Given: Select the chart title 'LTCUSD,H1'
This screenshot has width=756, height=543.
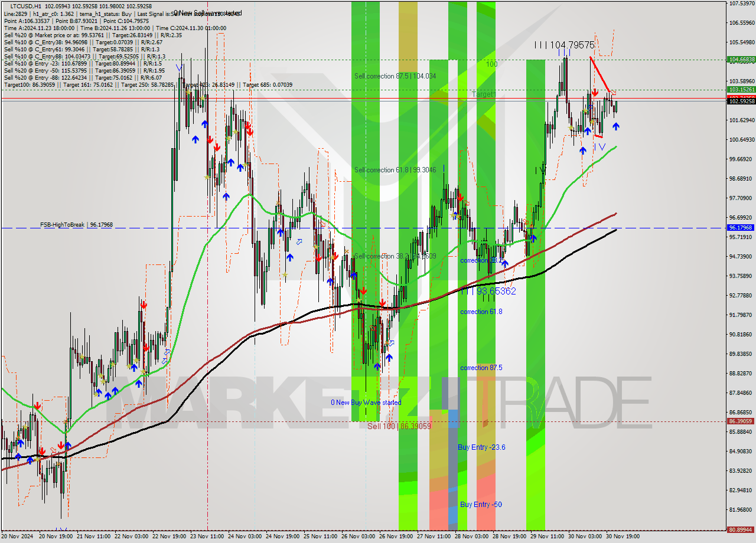Looking at the screenshot, I should point(26,6).
